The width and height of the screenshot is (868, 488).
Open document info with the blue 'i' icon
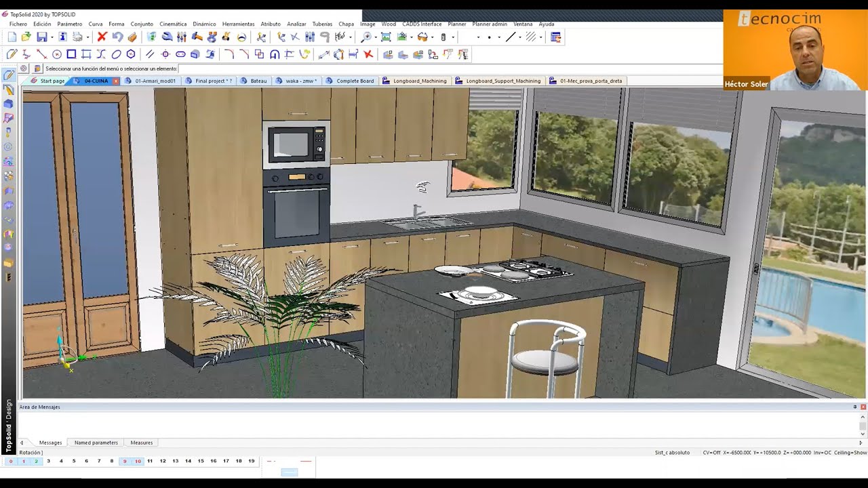pyautogui.click(x=63, y=37)
